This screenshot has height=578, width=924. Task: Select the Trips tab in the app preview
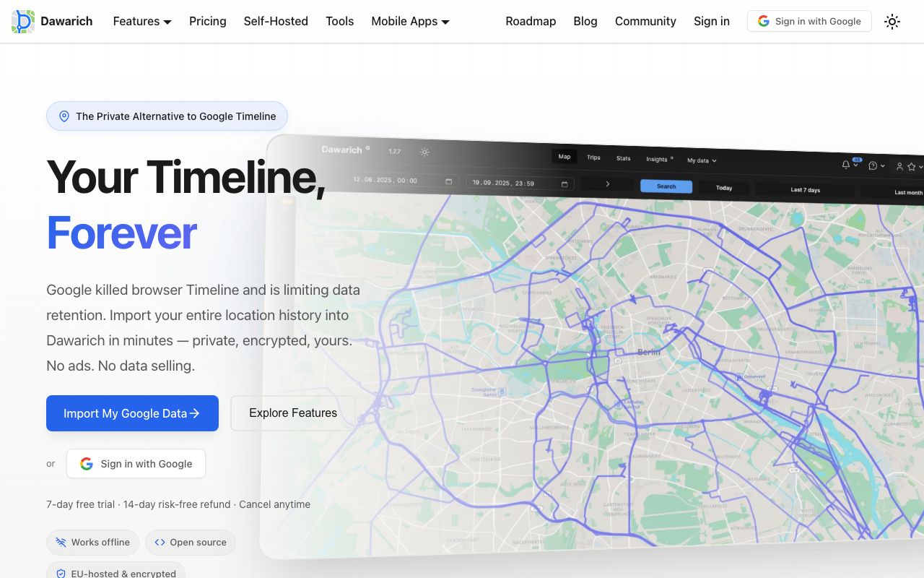coord(593,158)
